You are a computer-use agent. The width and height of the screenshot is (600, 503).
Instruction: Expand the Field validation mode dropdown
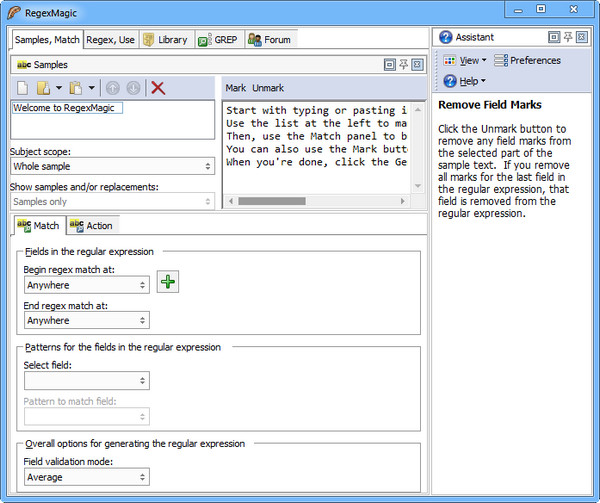click(x=87, y=477)
